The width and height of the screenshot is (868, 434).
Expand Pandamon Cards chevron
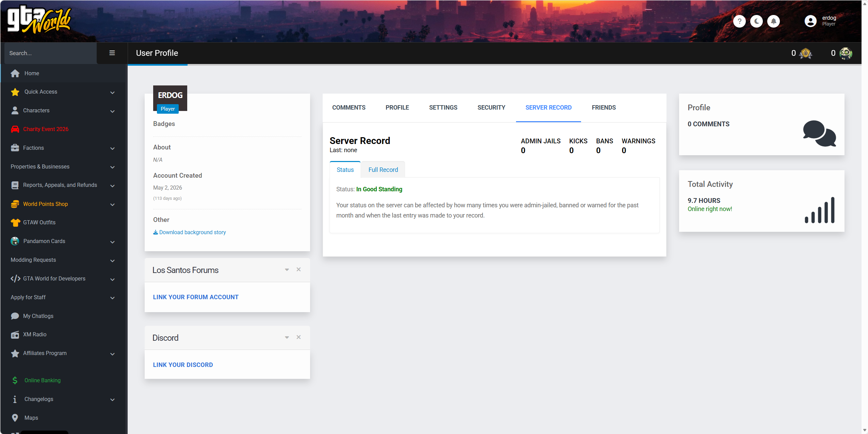pos(112,242)
